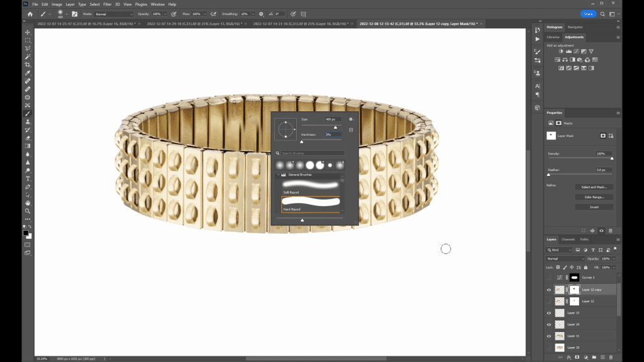Screen dimensions: 644x362
Task: Open the Select menu
Action: [94, 4]
